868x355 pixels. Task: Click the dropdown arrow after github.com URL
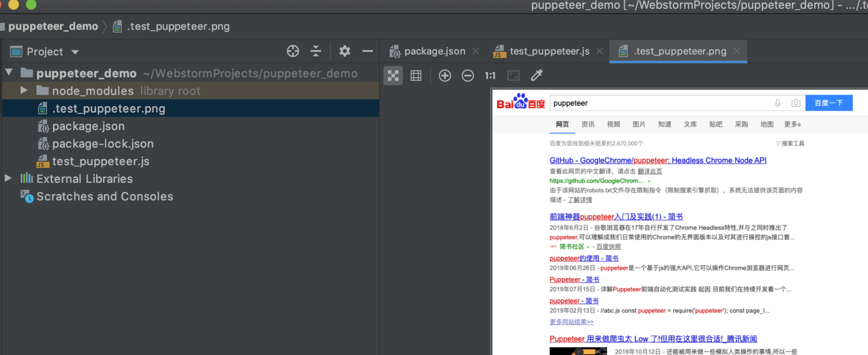coord(649,181)
